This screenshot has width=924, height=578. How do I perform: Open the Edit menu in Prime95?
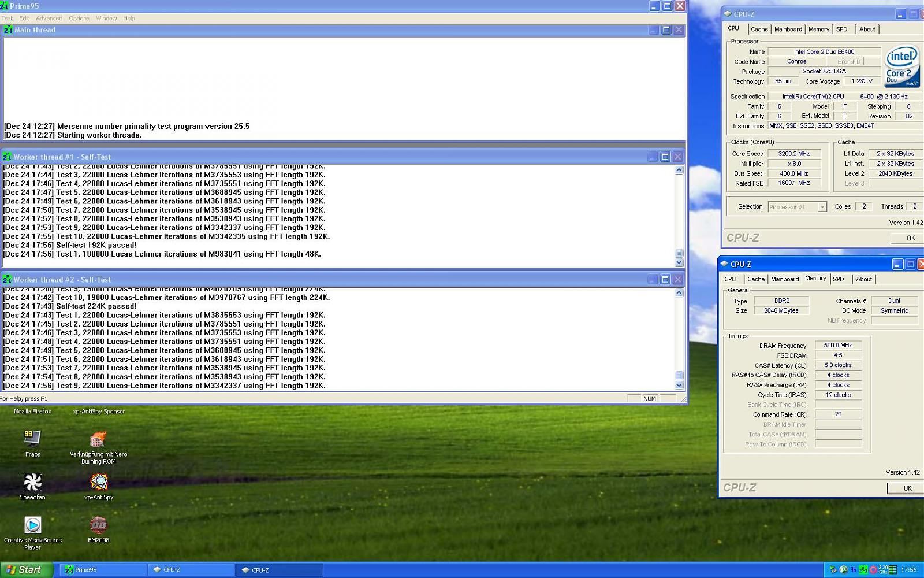coord(24,18)
